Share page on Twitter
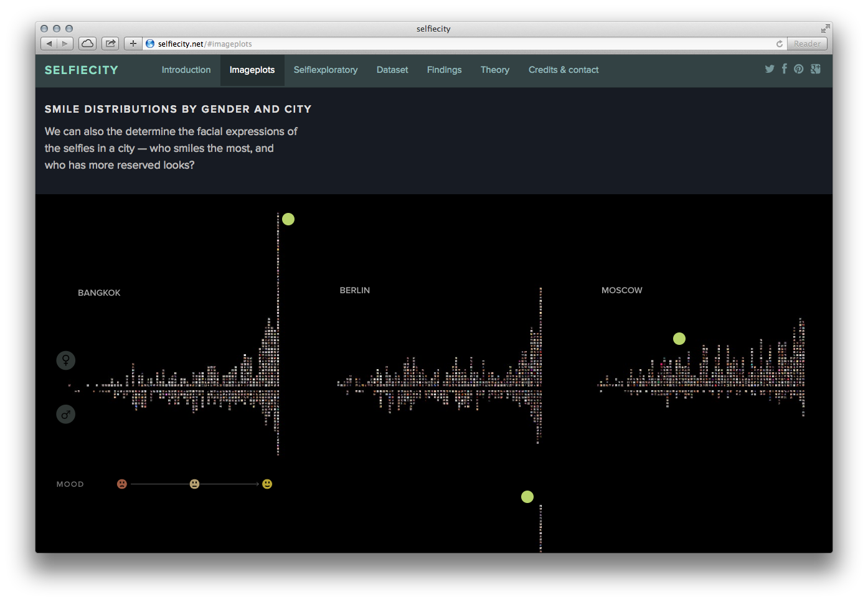The width and height of the screenshot is (868, 602). tap(770, 69)
